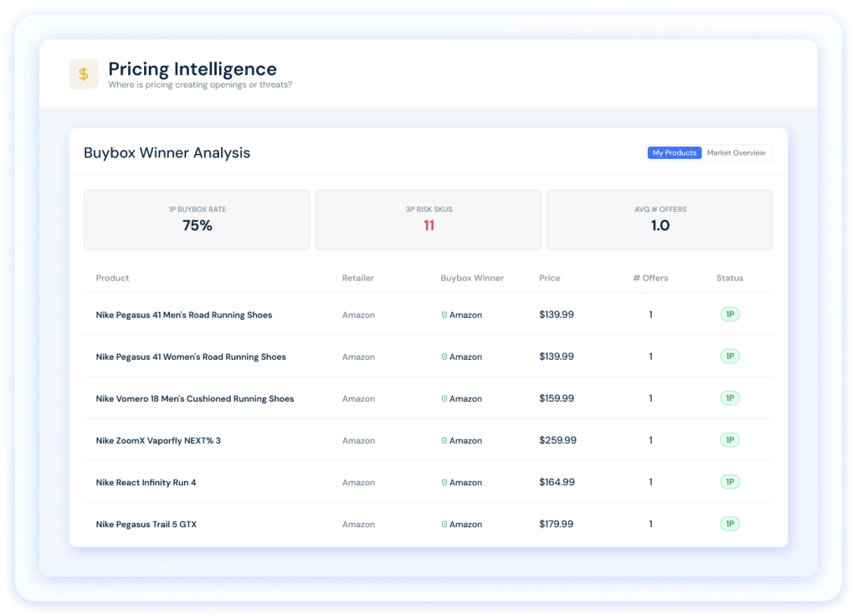Open Nike Pegasus 41 Women's Road Running Shoes

pyautogui.click(x=191, y=357)
